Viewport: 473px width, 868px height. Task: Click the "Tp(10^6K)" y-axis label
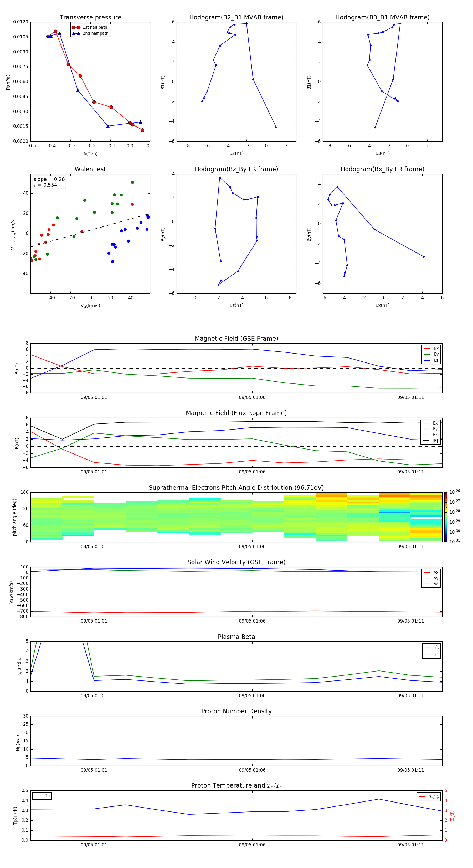tap(15, 815)
